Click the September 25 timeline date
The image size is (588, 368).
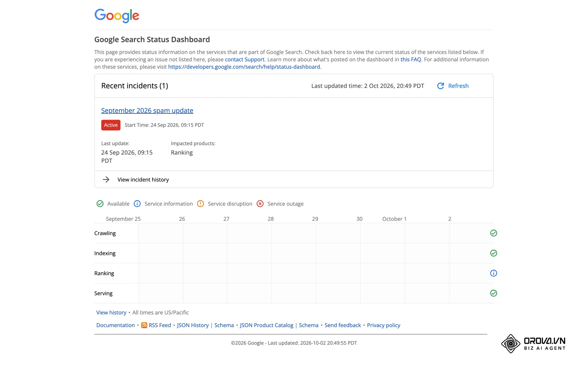coord(123,219)
